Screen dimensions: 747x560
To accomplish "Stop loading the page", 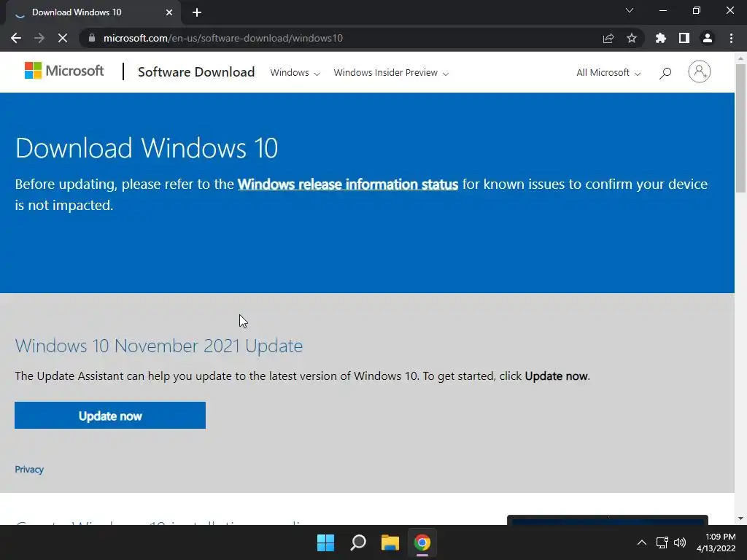I will click(x=63, y=38).
